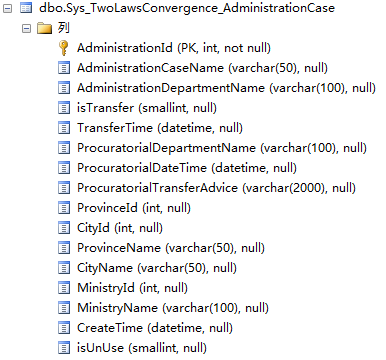Image resolution: width=386 pixels, height=360 pixels.
Task: Click the column icon next to isUnUse
Action: 64,348
